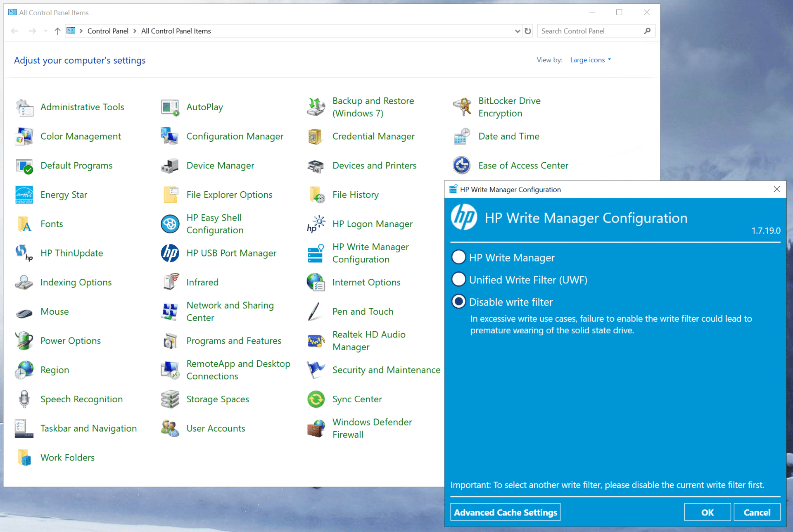This screenshot has width=793, height=532.
Task: Open Internet Options icon
Action: tap(316, 283)
